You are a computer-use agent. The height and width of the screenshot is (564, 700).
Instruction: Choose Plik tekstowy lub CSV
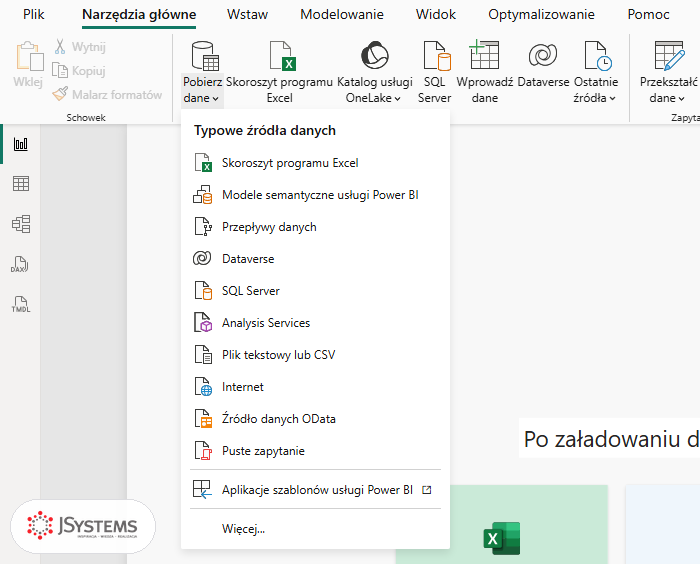[315, 355]
